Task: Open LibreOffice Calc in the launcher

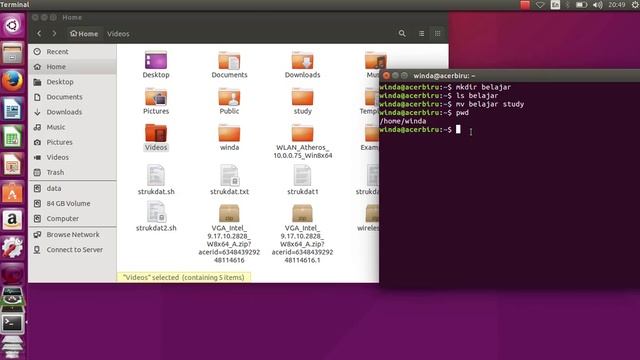Action: [x=12, y=136]
